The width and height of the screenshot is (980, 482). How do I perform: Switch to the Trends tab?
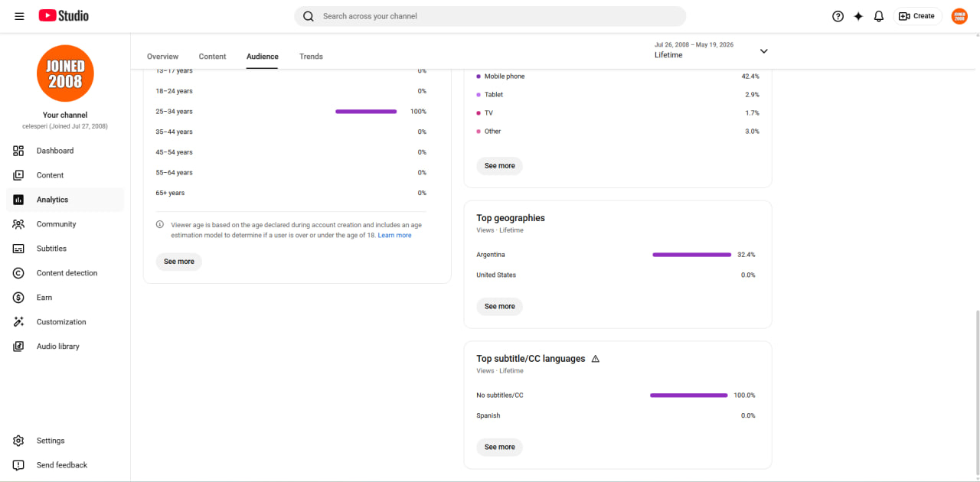pyautogui.click(x=311, y=57)
